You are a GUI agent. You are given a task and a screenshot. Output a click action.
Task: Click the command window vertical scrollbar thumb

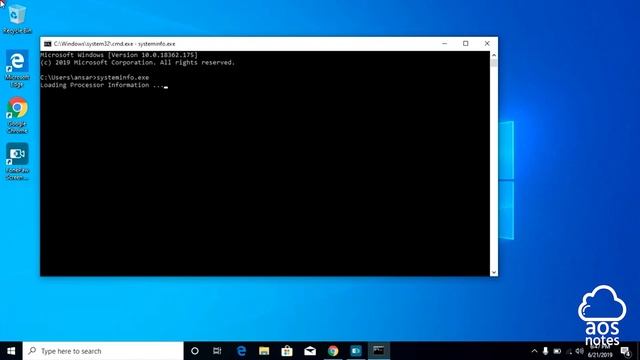click(x=494, y=63)
